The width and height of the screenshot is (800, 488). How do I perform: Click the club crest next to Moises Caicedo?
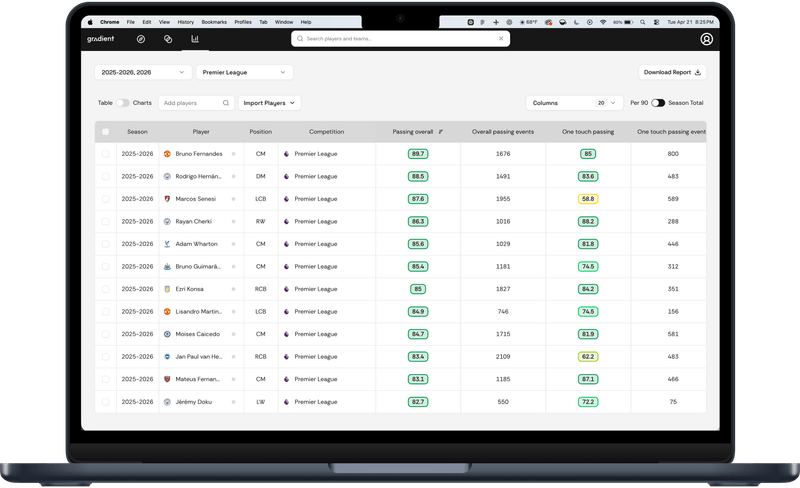coord(167,334)
